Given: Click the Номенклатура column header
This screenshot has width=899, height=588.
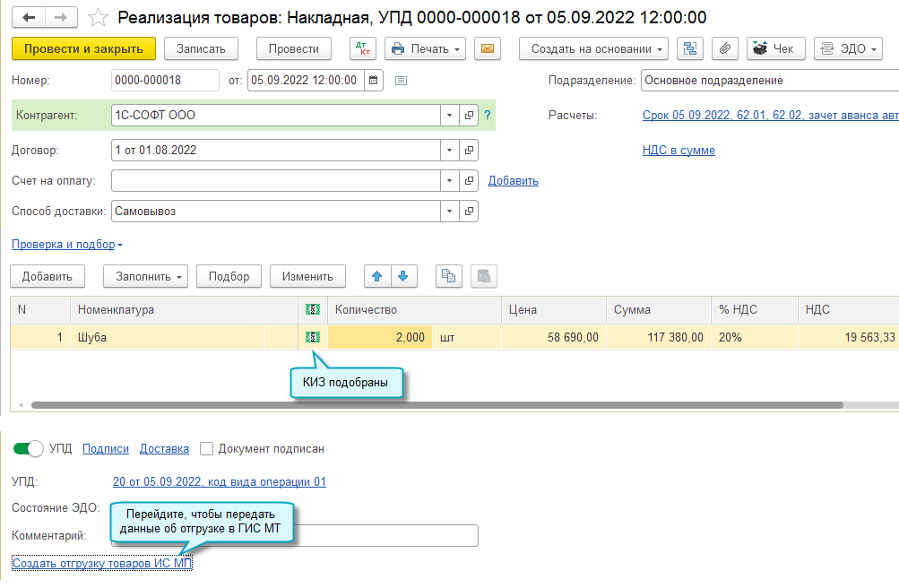Looking at the screenshot, I should (x=184, y=309).
